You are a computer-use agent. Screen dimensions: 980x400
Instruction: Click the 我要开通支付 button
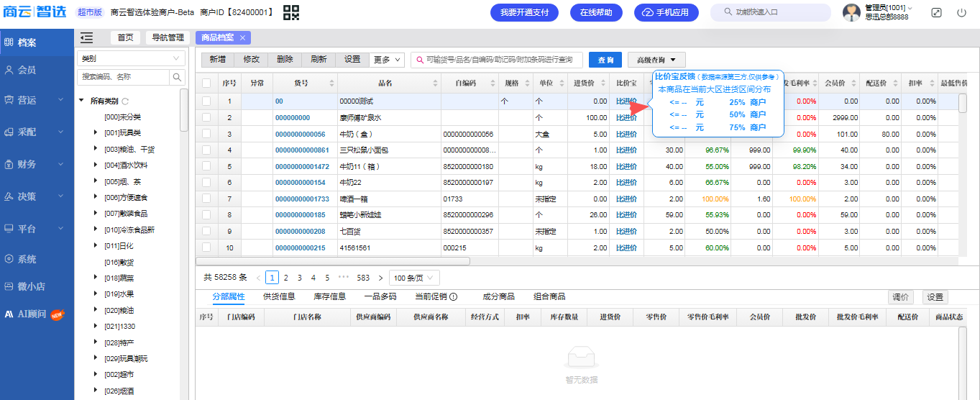click(x=524, y=12)
